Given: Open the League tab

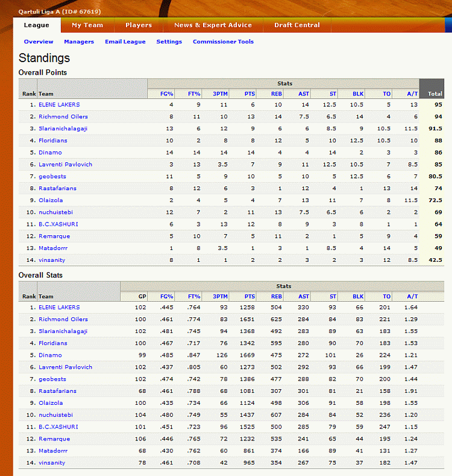Looking at the screenshot, I should coord(37,25).
